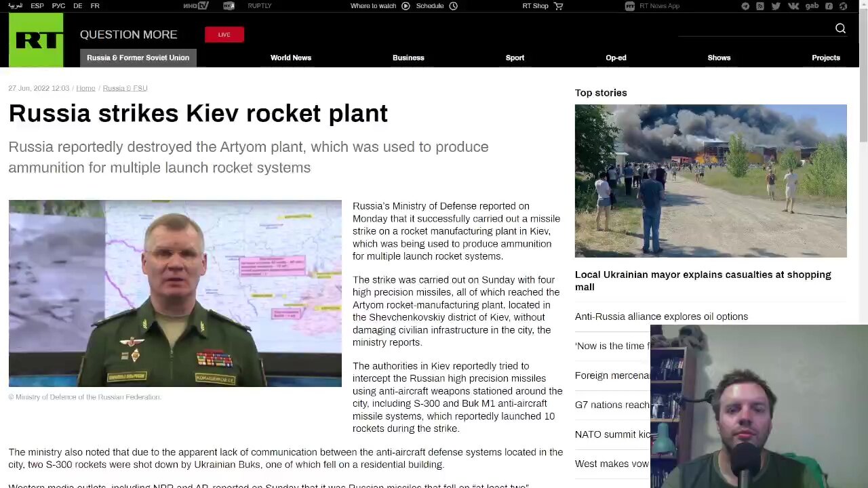Click the Where to watch play icon
Image resolution: width=868 pixels, height=488 pixels.
click(x=406, y=6)
